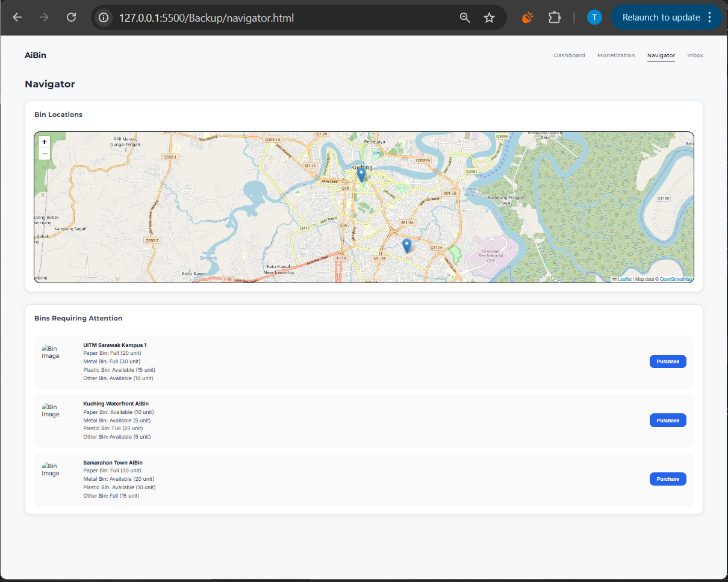Click 'Paper Bin: Full (30 unit)' text

(x=112, y=471)
